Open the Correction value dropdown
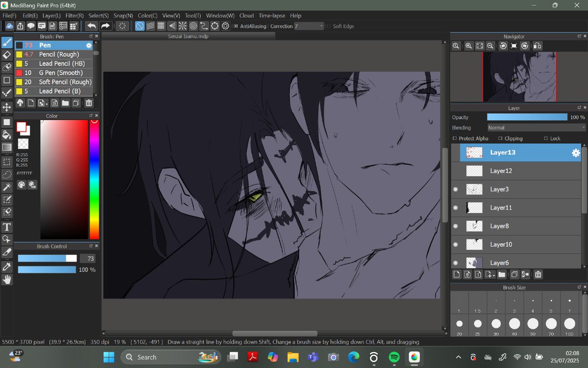The image size is (588, 368). click(309, 26)
